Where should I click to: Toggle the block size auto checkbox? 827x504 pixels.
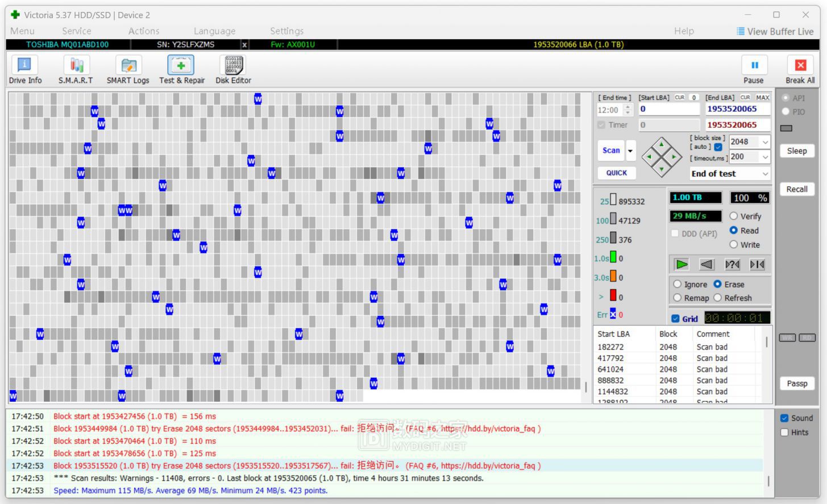pos(718,147)
